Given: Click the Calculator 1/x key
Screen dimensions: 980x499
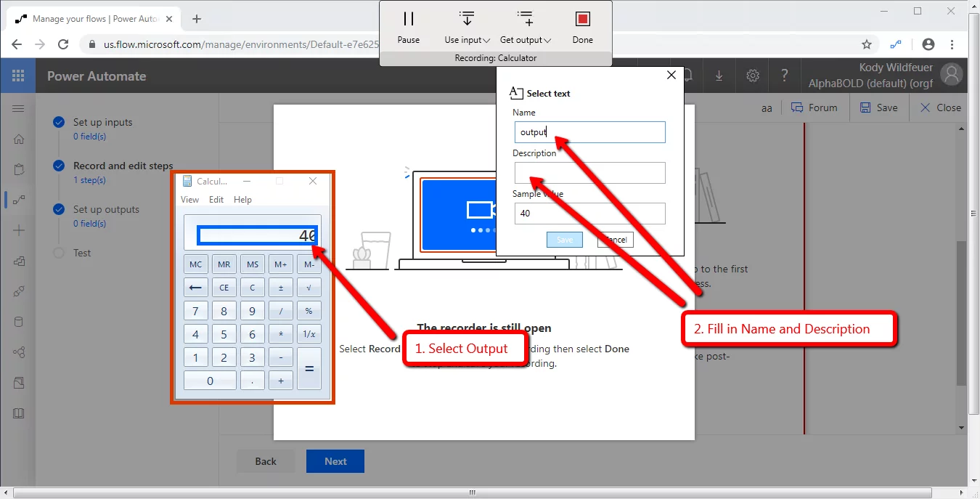Looking at the screenshot, I should 309,334.
